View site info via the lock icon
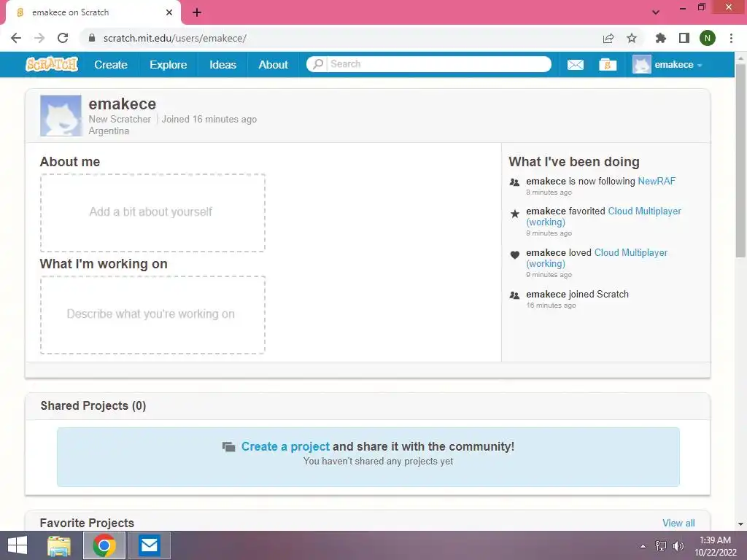 tap(92, 38)
